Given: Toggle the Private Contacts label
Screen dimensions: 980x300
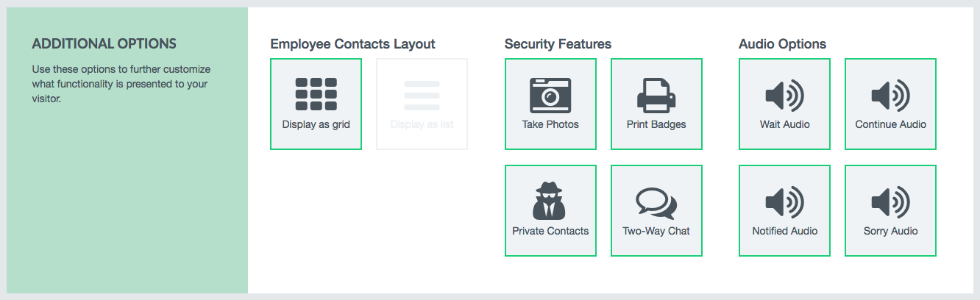Looking at the screenshot, I should 550,231.
